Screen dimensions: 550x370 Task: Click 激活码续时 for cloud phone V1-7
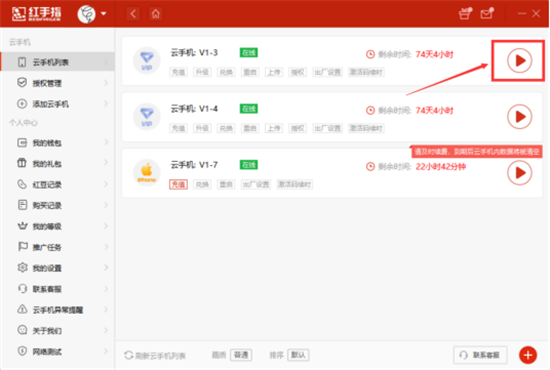294,184
